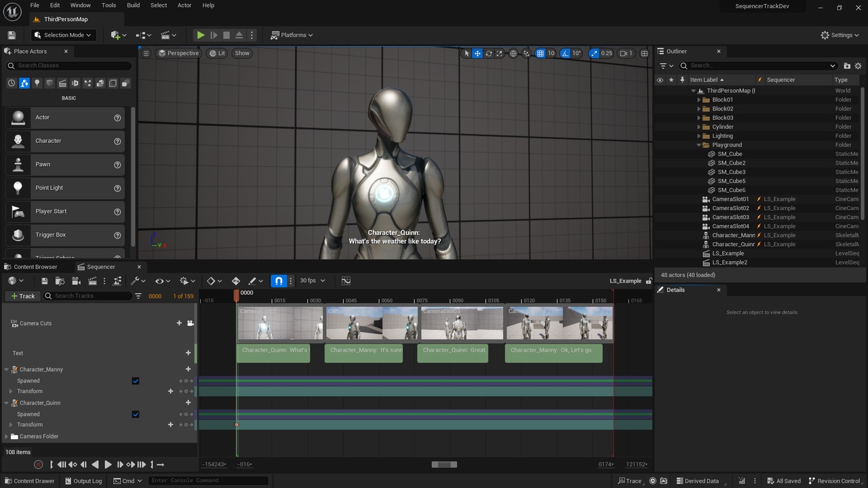Click the add Track button

click(x=22, y=296)
